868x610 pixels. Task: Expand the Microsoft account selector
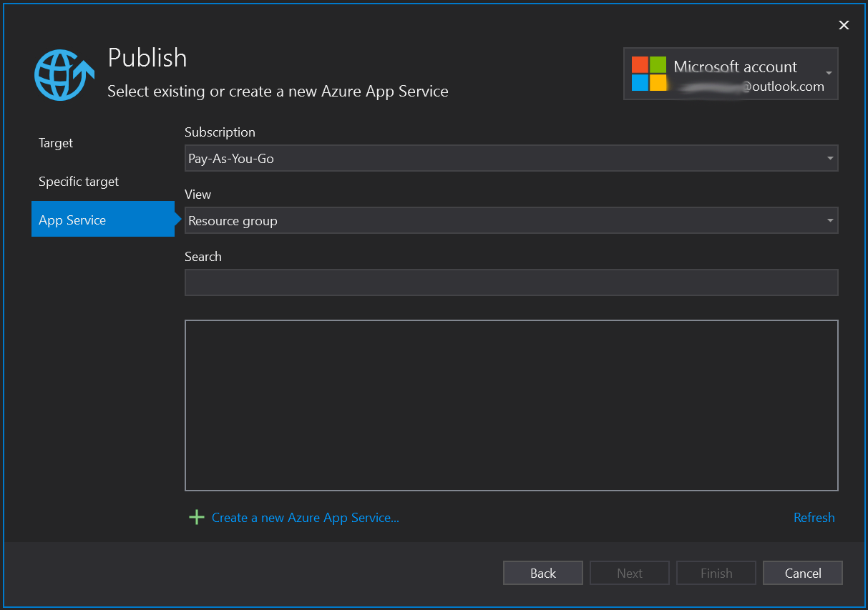[x=731, y=74]
